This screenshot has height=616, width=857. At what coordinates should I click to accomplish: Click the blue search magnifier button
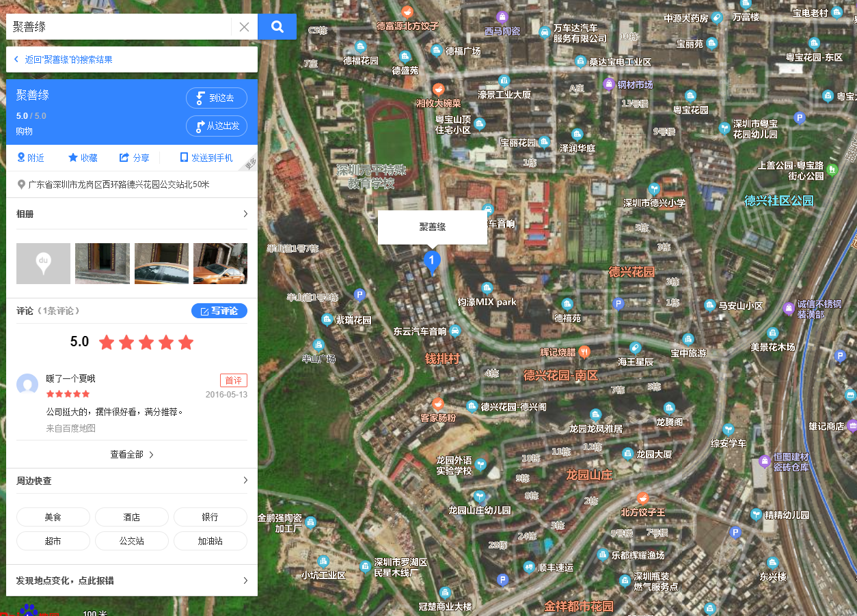click(277, 27)
